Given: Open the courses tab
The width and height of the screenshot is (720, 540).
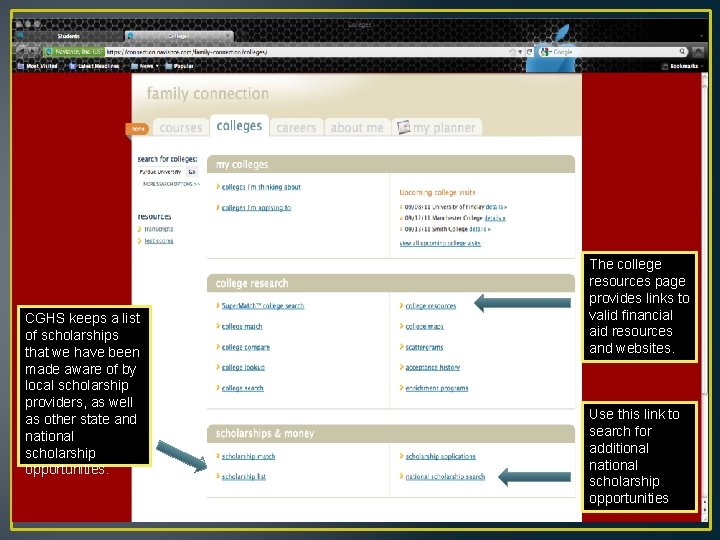Looking at the screenshot, I should tap(180, 128).
